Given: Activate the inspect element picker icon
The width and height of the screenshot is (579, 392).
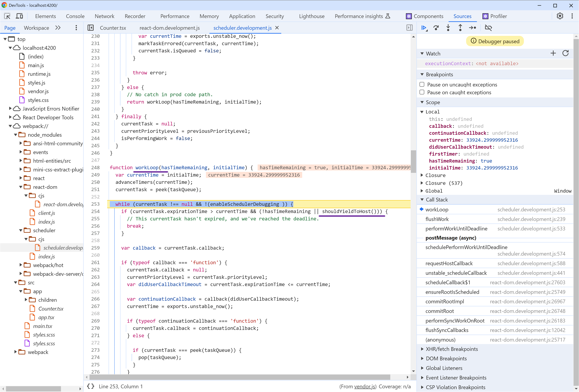Looking at the screenshot, I should (7, 16).
